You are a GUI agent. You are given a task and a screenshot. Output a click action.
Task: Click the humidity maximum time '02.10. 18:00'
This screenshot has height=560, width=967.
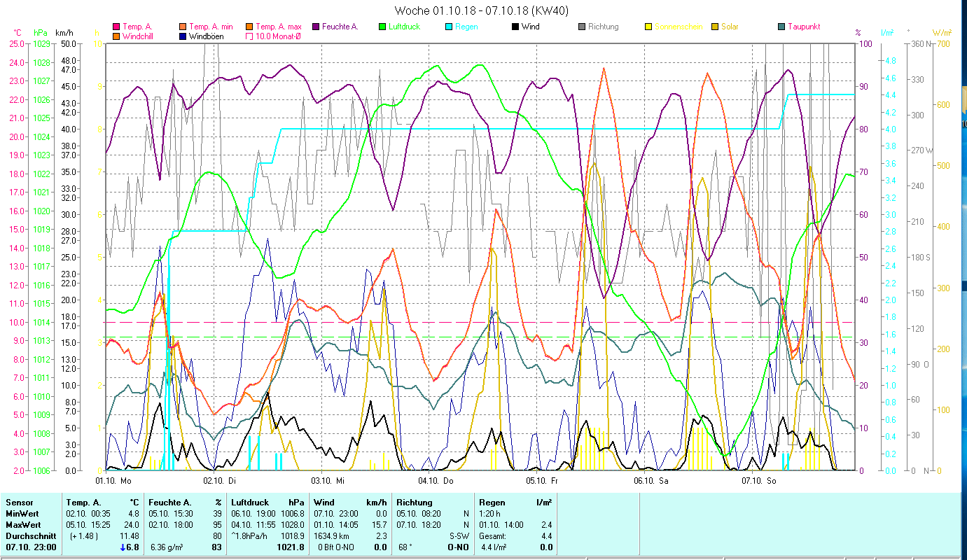(x=172, y=525)
